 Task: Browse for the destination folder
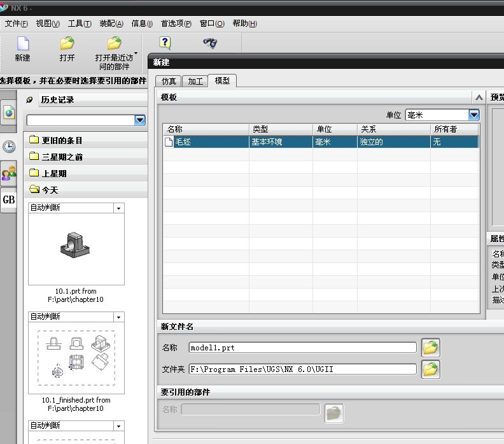[430, 369]
